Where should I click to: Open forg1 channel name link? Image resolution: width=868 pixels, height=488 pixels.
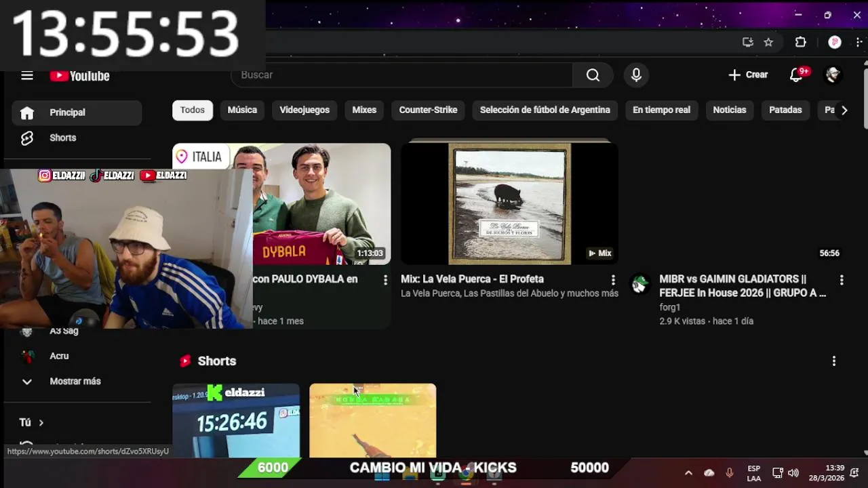(670, 308)
